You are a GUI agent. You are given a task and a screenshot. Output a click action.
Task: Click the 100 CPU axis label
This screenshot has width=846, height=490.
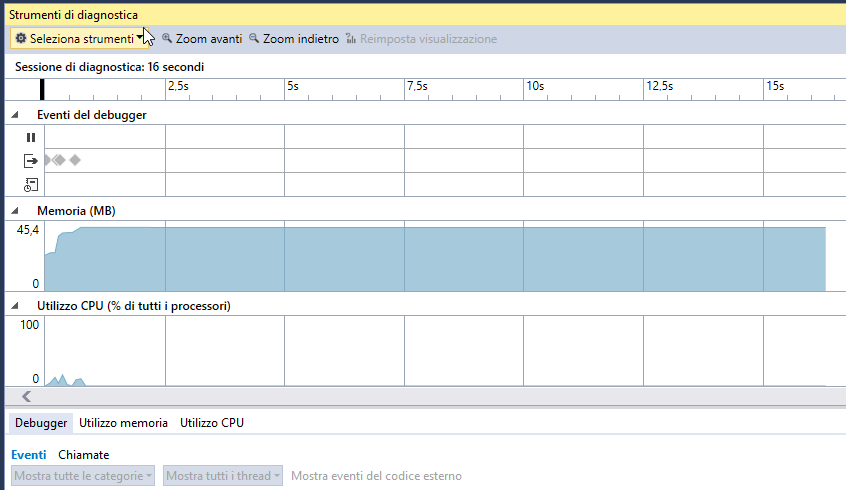point(30,325)
